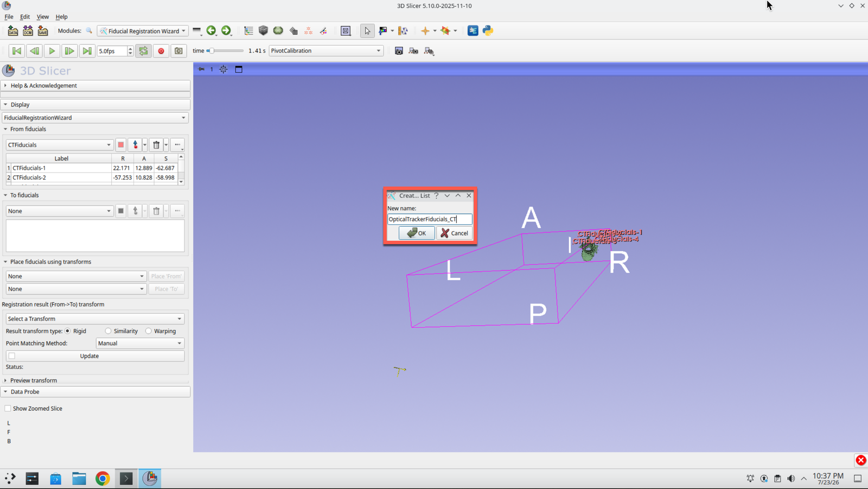Click the 3D view pin icon

tap(201, 69)
